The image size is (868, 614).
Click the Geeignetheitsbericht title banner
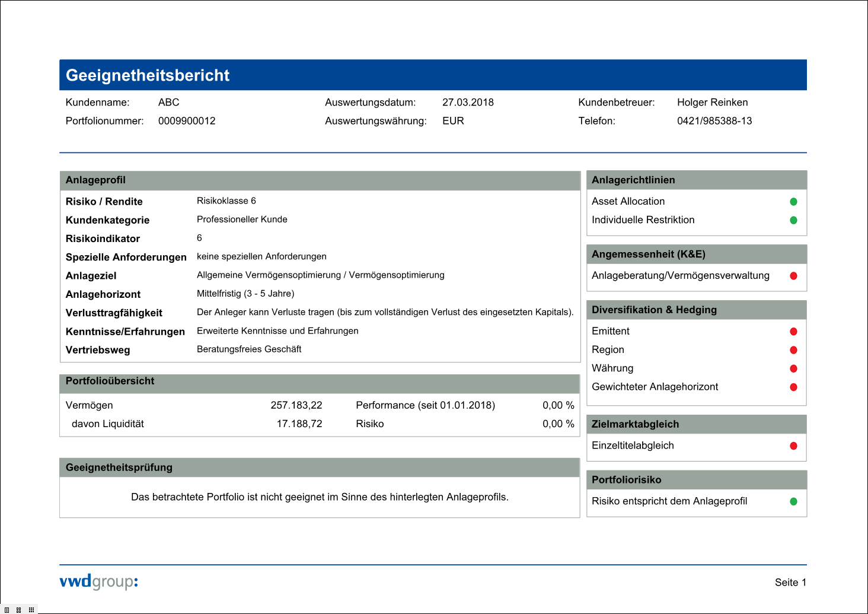(x=433, y=75)
